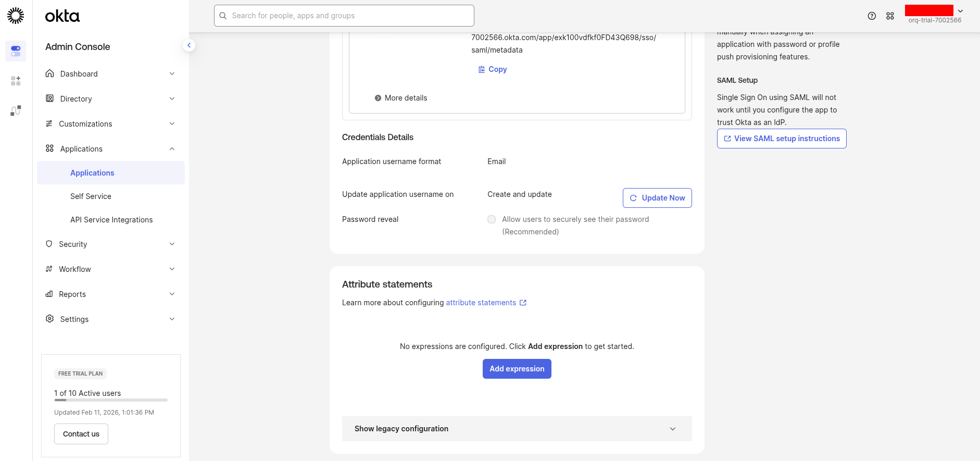Click the Contact us button
Viewport: 980px width, 461px height.
pyautogui.click(x=81, y=434)
